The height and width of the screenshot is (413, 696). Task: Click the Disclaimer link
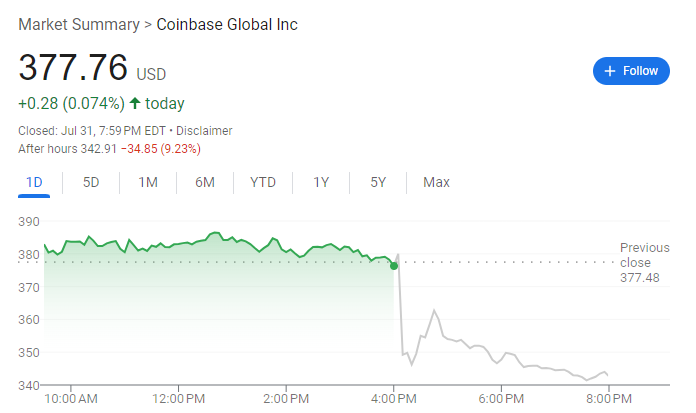tap(204, 131)
